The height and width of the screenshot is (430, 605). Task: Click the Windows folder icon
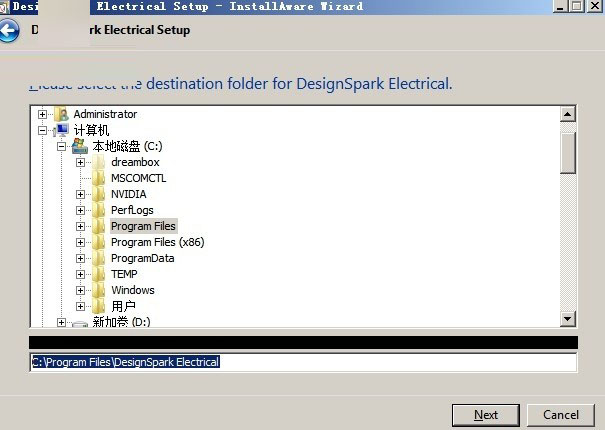98,290
